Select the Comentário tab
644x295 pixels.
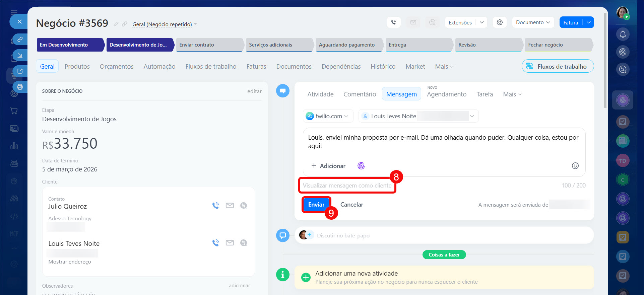pyautogui.click(x=360, y=94)
